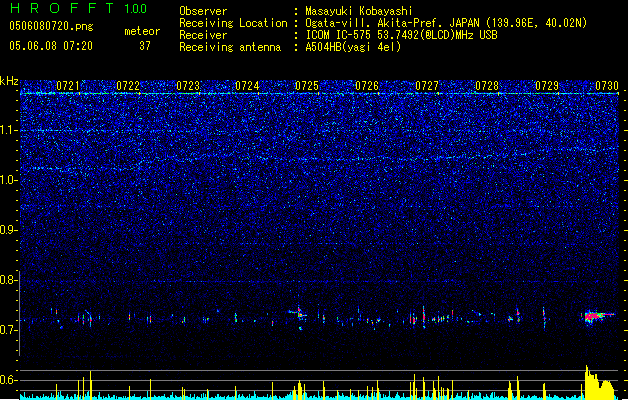Screen dimensions: 629x400
Task: Click the 0.6 kHz axis label
Action: click(8, 380)
